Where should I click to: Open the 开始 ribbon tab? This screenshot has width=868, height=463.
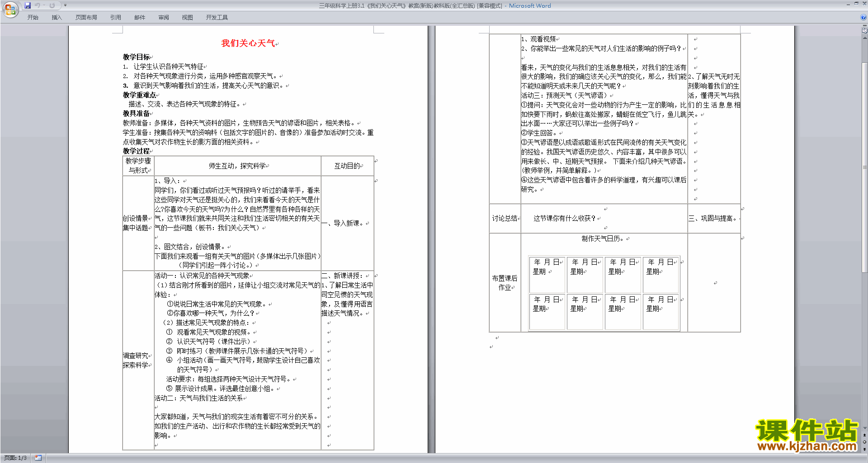[x=33, y=18]
